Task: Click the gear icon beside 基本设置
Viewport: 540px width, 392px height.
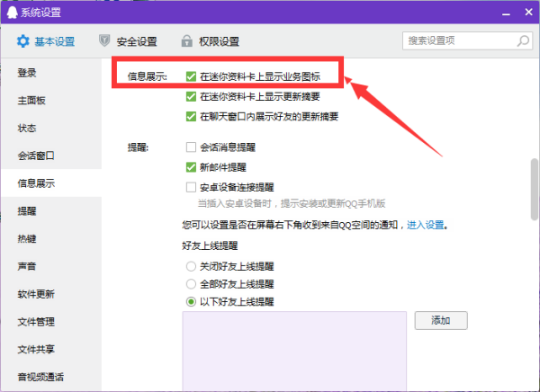Action: point(23,41)
